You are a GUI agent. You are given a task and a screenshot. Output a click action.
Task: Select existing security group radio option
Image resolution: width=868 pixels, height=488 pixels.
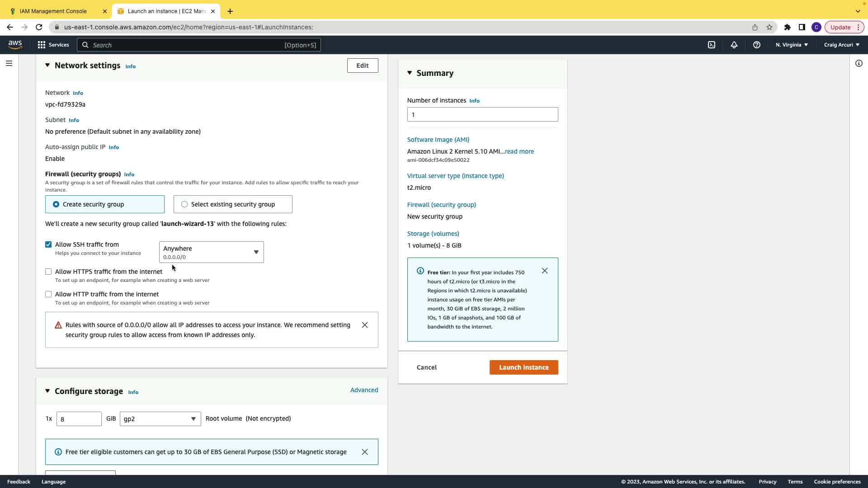[184, 204]
